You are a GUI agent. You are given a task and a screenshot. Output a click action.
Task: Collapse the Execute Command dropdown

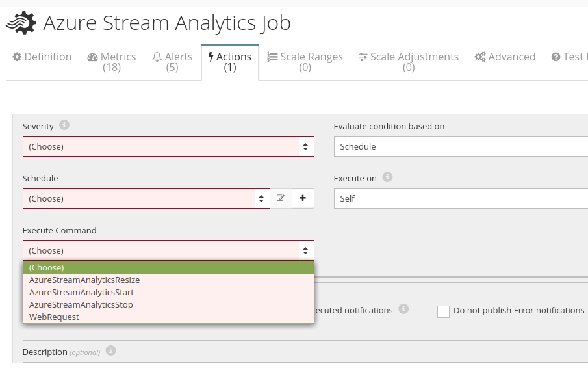point(168,250)
